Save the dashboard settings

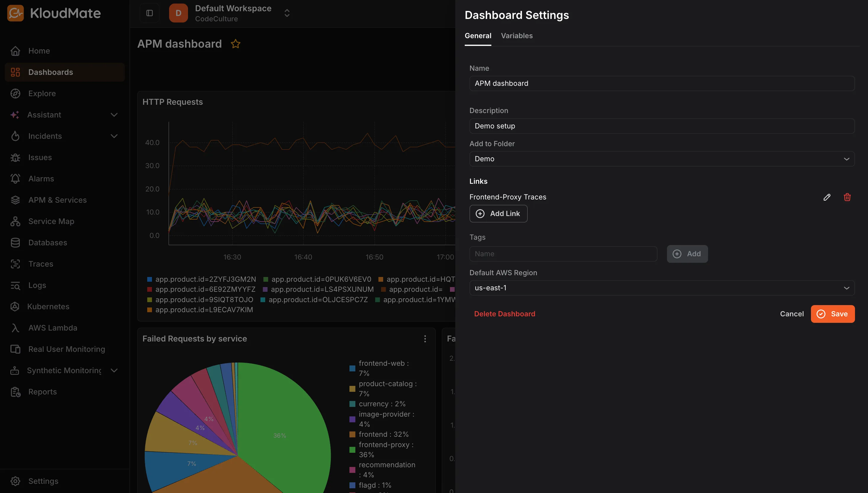coord(833,314)
